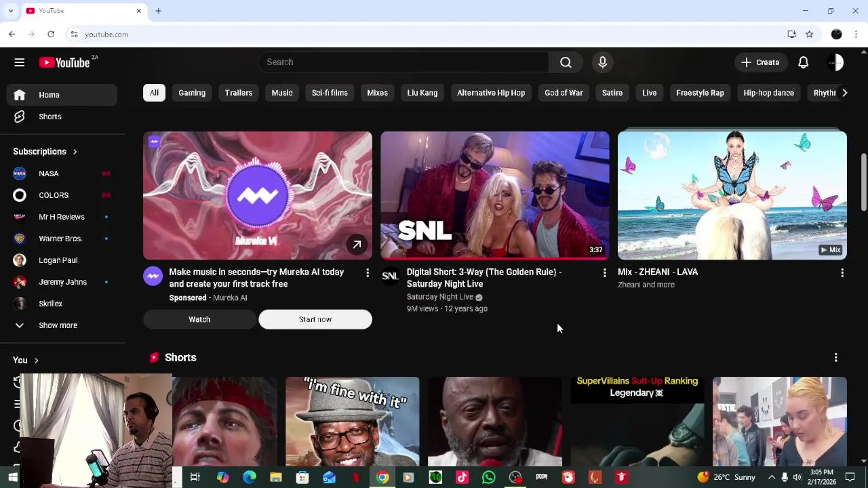Click the page vertical scrollbar

863,183
